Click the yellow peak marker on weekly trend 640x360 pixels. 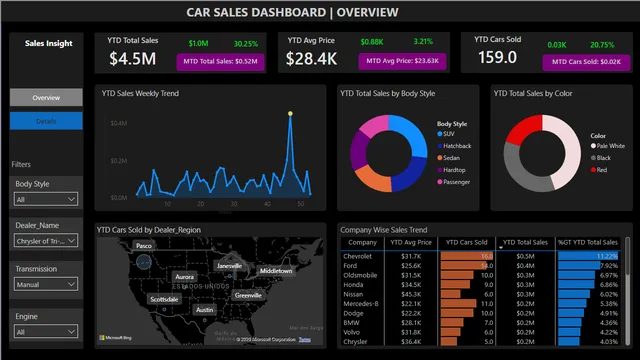coord(290,113)
